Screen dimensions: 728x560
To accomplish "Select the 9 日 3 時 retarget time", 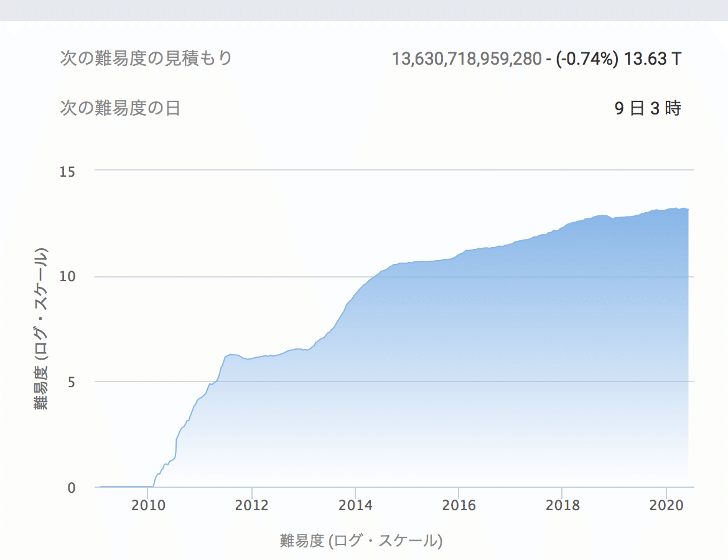I will 647,107.
